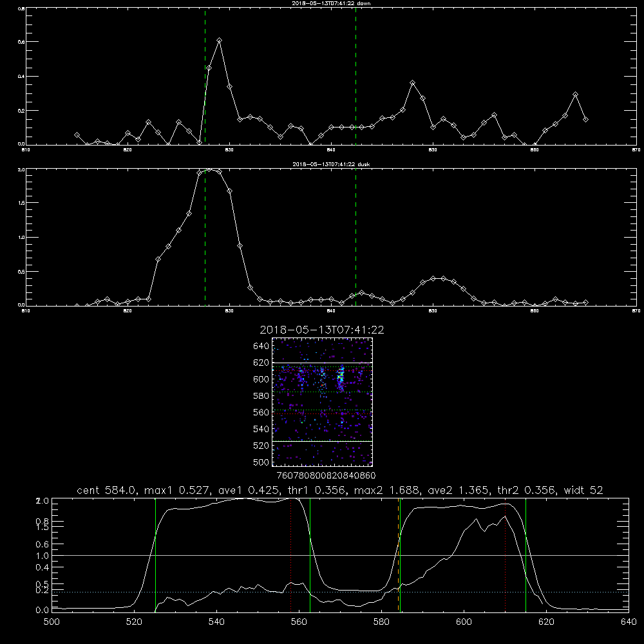Image resolution: width=644 pixels, height=644 pixels.
Task: Click the leftmost solid green line in bottom plot
Action: coord(156,555)
